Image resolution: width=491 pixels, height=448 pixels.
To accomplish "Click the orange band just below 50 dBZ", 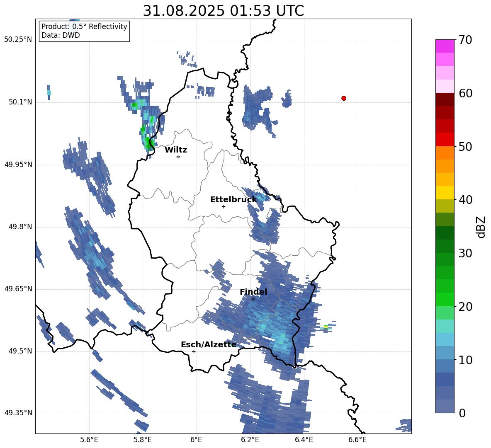I will click(445, 153).
